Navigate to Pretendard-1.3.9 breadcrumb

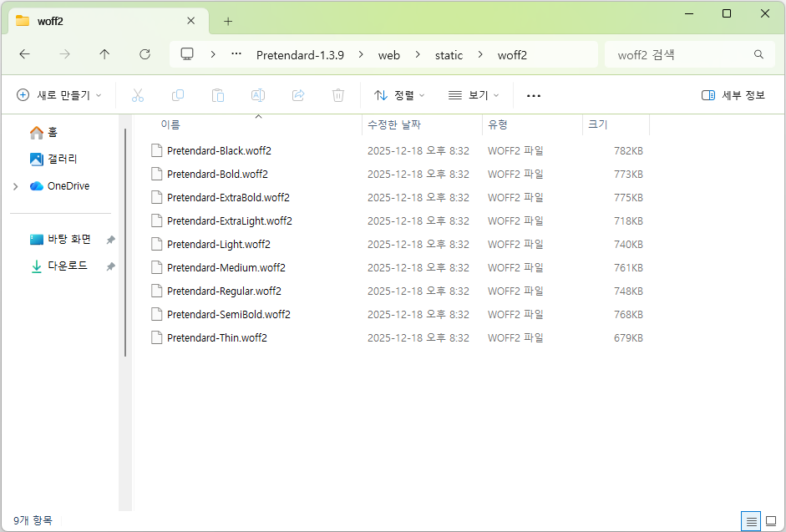pos(300,55)
